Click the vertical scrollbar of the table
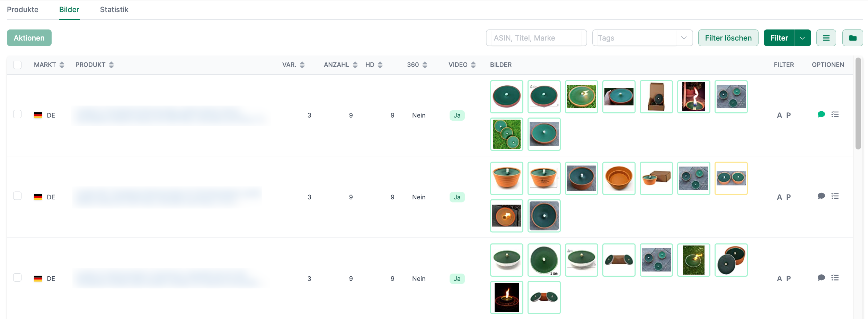 pyautogui.click(x=858, y=104)
